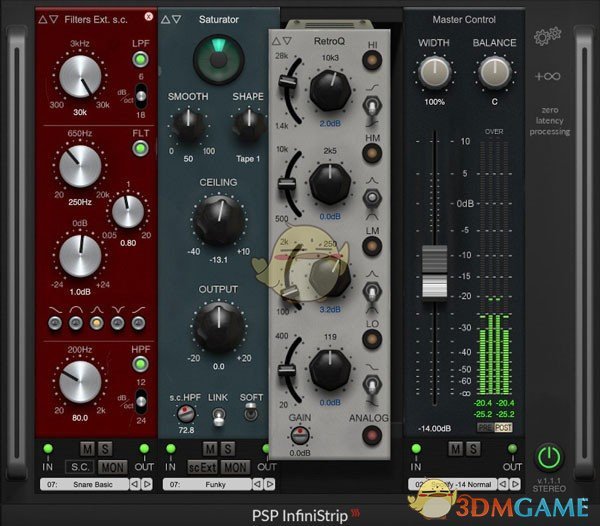Click the Master WIDTH knob
600x526 pixels.
[x=434, y=72]
